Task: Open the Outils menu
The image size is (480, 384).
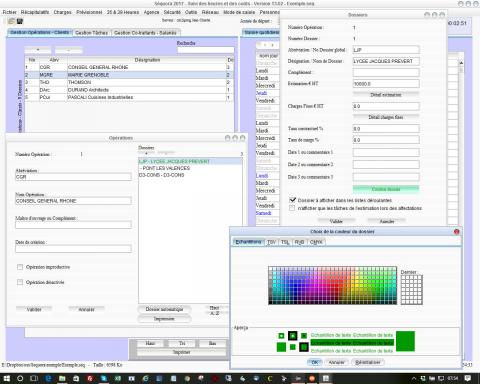Action: pyautogui.click(x=191, y=12)
